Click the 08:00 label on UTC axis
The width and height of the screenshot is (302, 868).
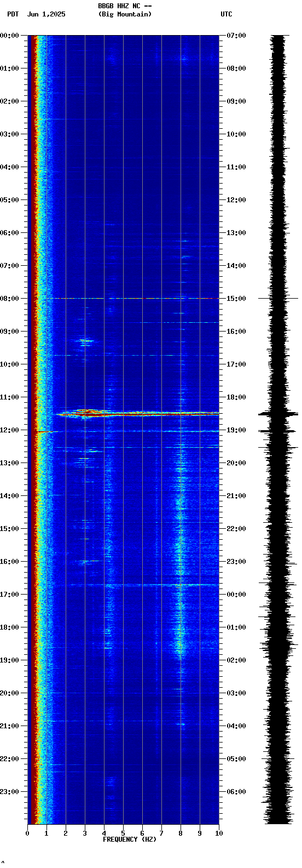pos(236,68)
